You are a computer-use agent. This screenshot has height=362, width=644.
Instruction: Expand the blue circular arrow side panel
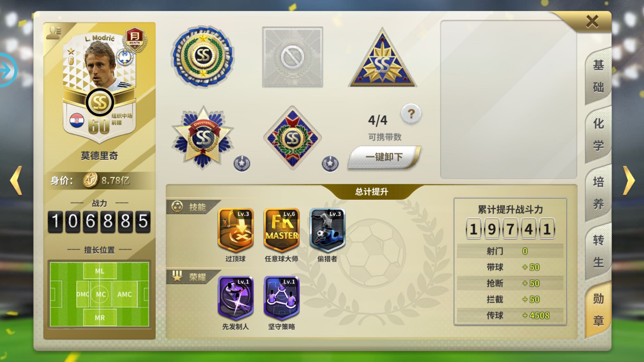pos(7,70)
